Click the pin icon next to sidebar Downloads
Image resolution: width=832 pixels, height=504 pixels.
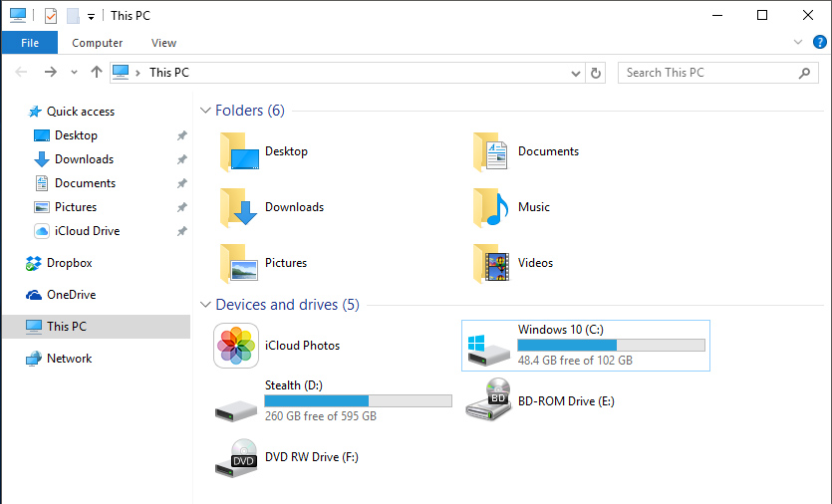coord(182,159)
